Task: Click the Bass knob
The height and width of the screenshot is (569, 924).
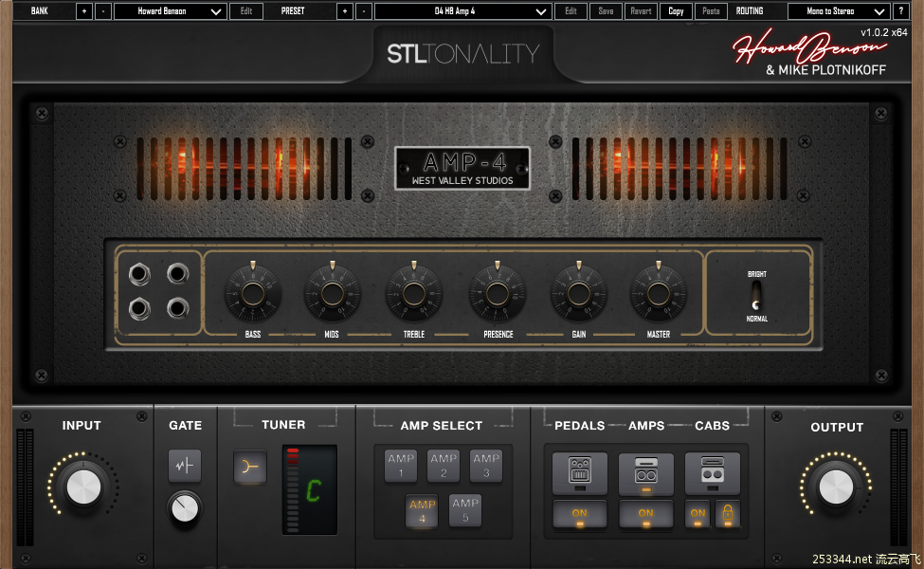Action: tap(253, 293)
